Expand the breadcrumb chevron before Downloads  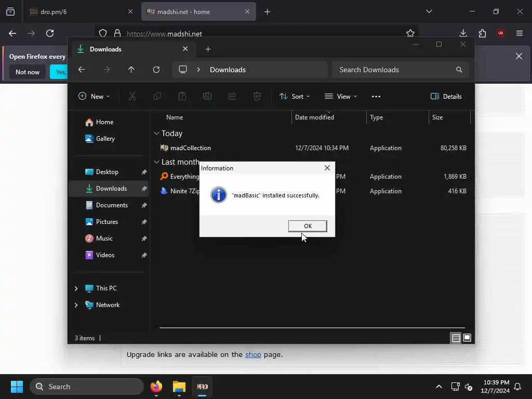click(x=198, y=70)
